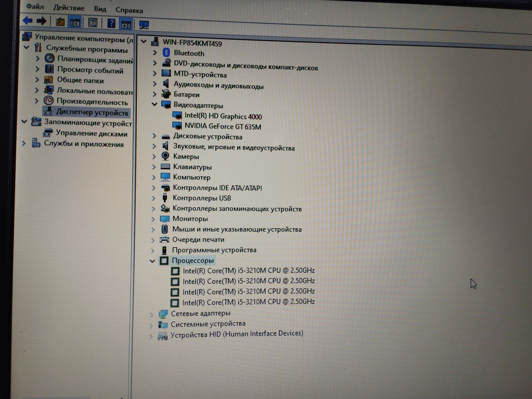Expand the Bluetooth category
This screenshot has height=399, width=532.
pyautogui.click(x=155, y=52)
